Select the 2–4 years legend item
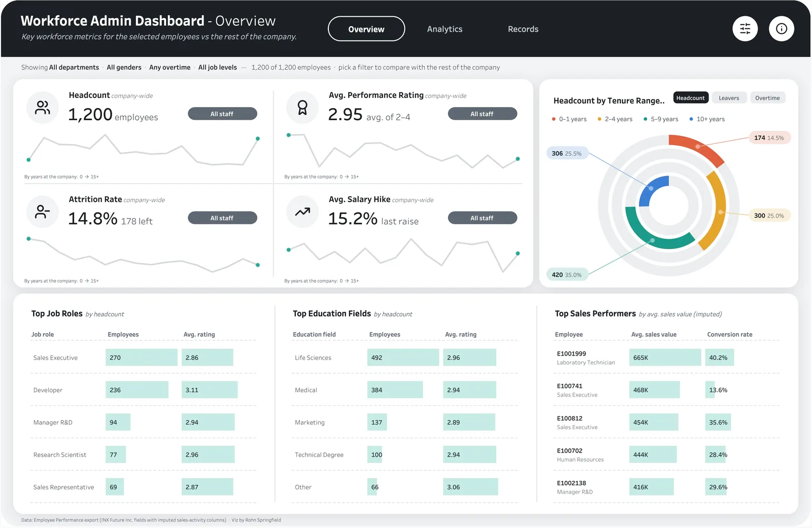Screen dimensions: 812x528 [x=615, y=119]
